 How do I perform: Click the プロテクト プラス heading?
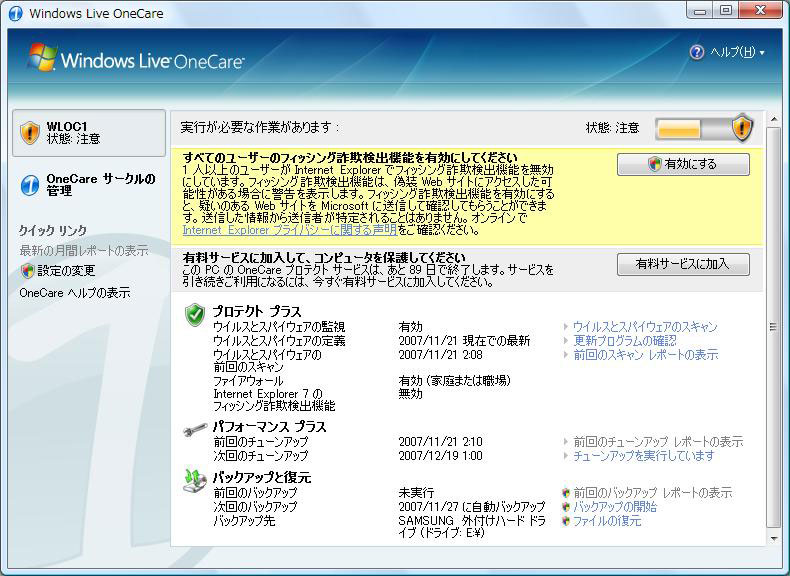click(x=256, y=311)
